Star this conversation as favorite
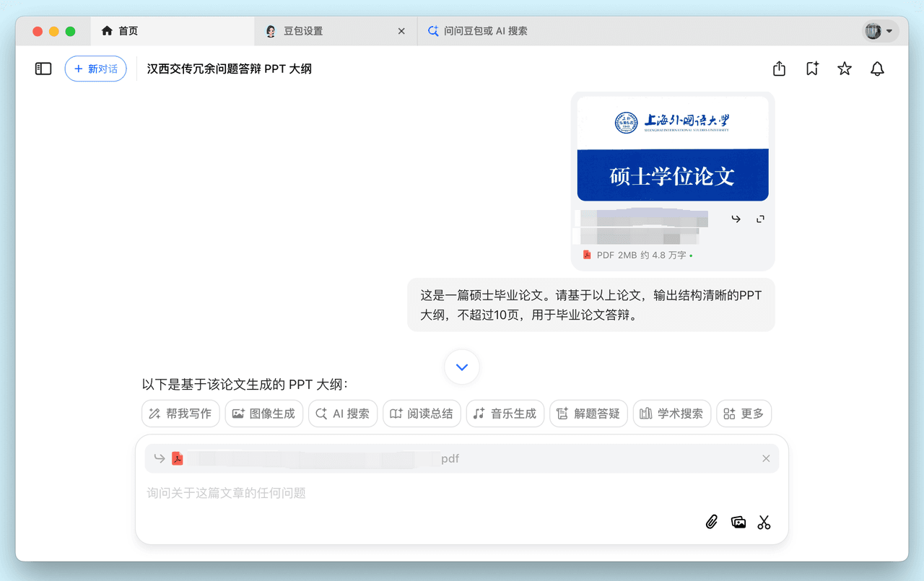This screenshot has width=924, height=581. 845,69
